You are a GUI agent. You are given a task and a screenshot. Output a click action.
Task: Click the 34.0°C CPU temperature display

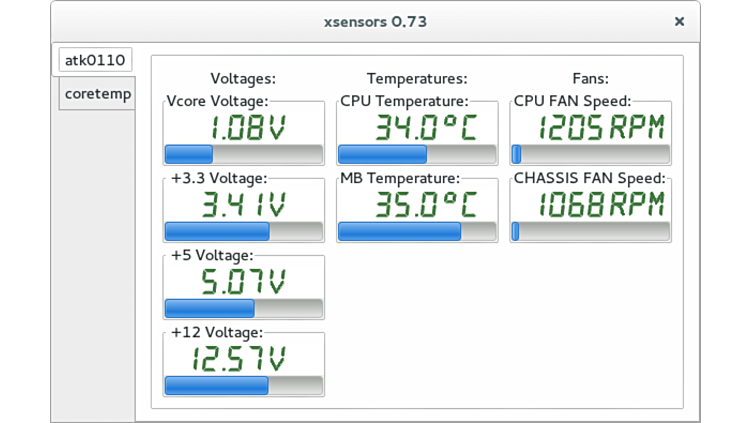coord(425,128)
